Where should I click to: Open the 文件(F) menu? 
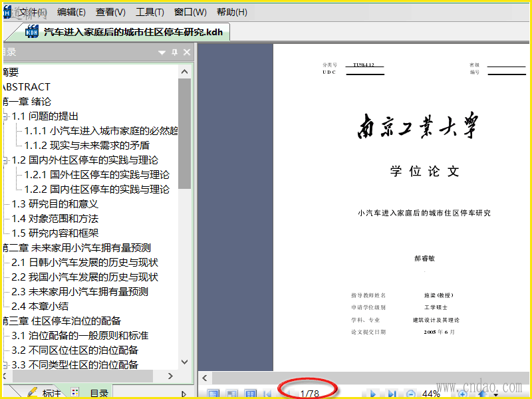pos(31,13)
